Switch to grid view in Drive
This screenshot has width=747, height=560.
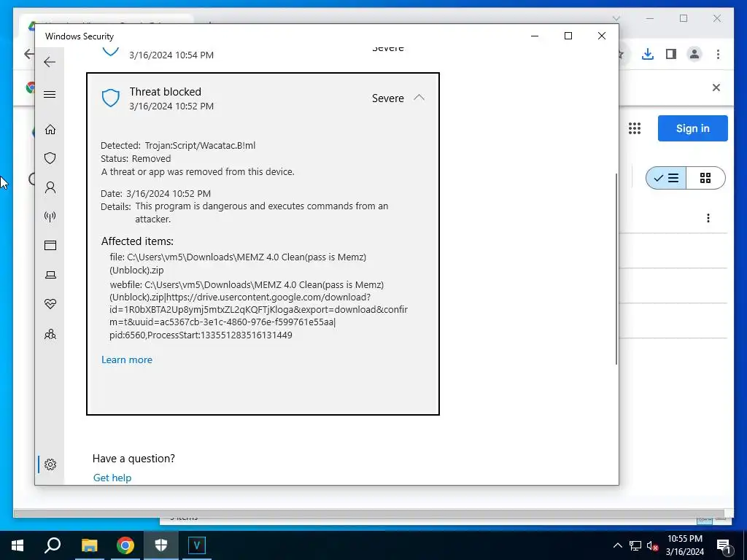(x=705, y=178)
